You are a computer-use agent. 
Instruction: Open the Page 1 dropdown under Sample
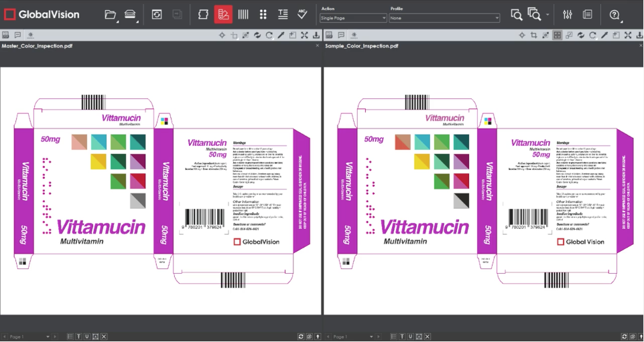[352, 337]
